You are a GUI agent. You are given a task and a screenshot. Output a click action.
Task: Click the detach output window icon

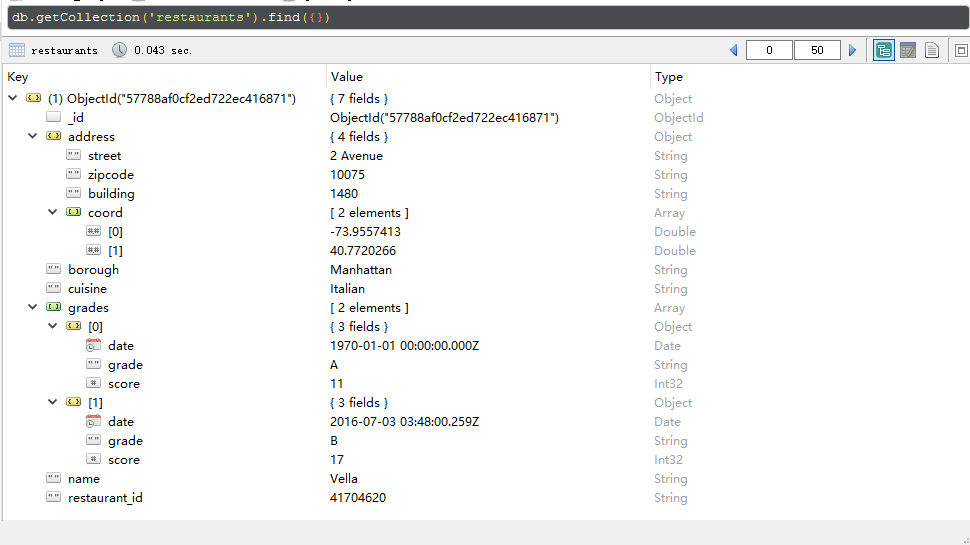click(x=961, y=50)
